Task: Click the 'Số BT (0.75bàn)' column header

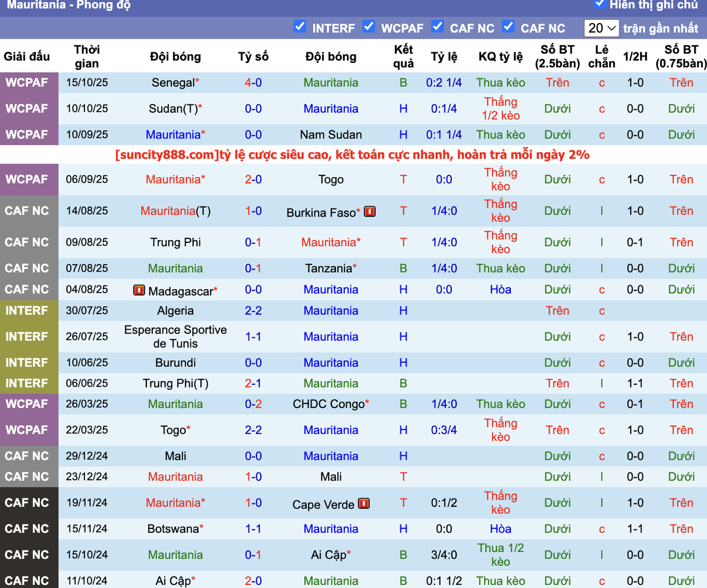Action: 681,56
